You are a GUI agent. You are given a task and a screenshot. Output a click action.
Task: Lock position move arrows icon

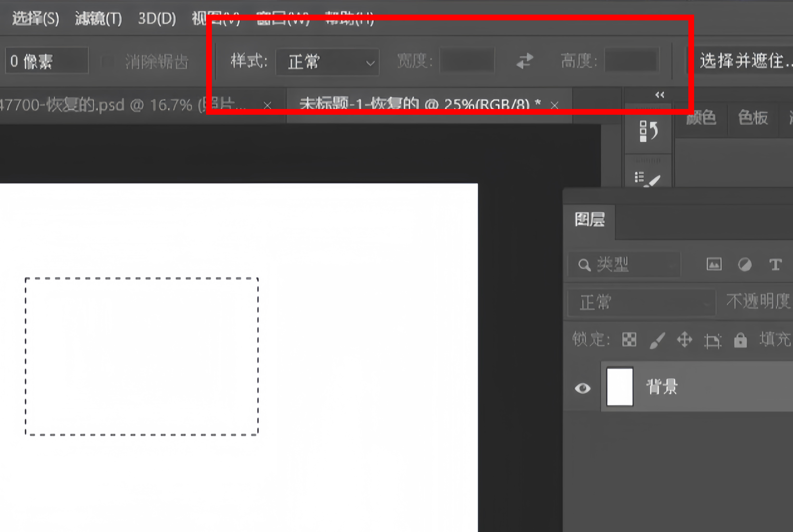click(685, 340)
